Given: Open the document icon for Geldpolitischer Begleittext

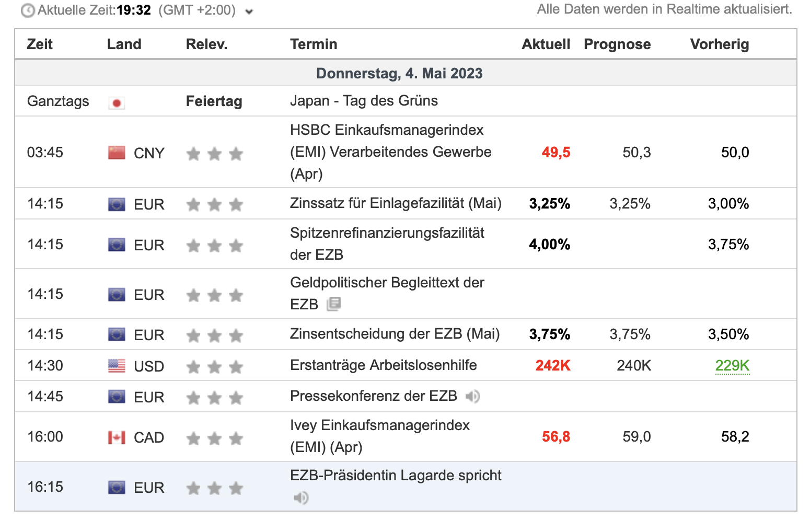Looking at the screenshot, I should pyautogui.click(x=334, y=304).
